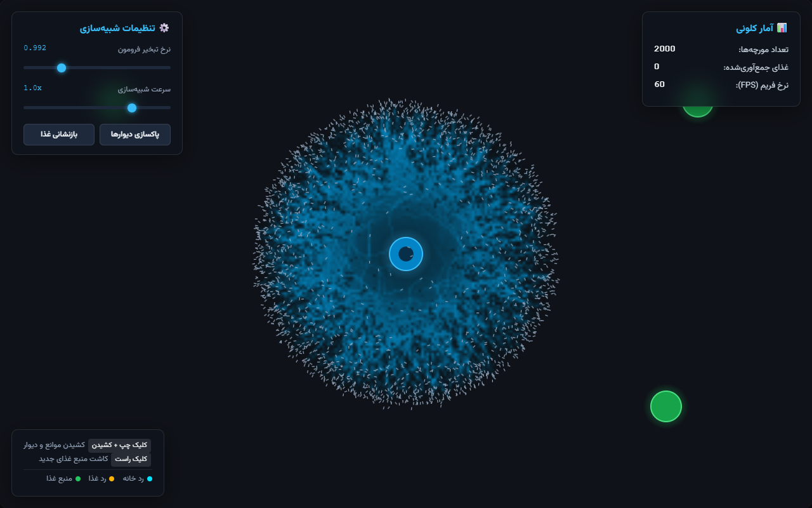Click the نرخ تبخیر فرومون label
This screenshot has height=508, width=812.
tap(144, 49)
